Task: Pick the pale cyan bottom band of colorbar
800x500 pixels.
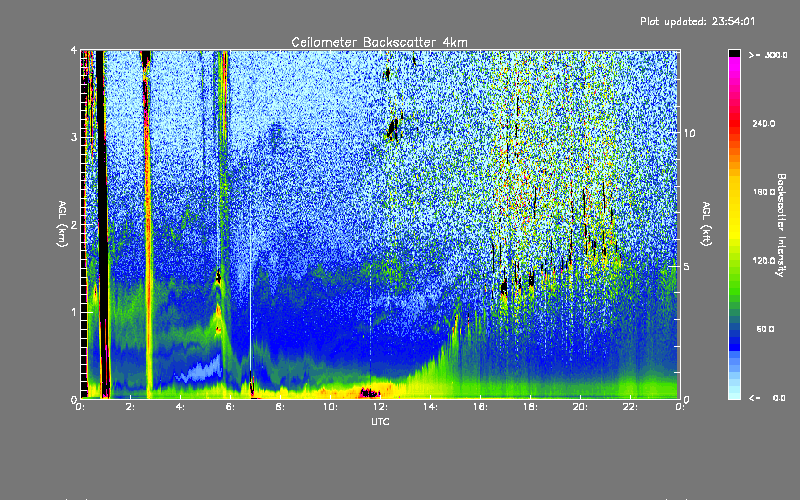Action: (734, 394)
